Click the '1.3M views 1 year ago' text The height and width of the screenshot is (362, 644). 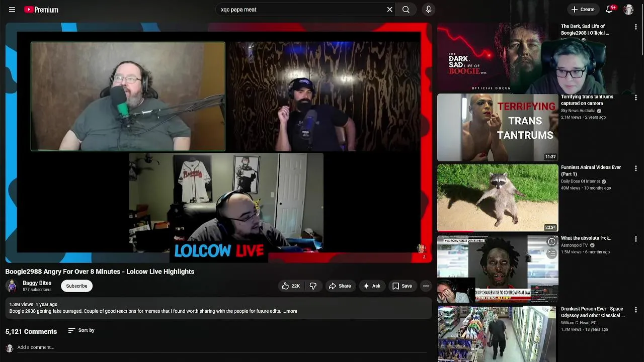[x=33, y=305]
